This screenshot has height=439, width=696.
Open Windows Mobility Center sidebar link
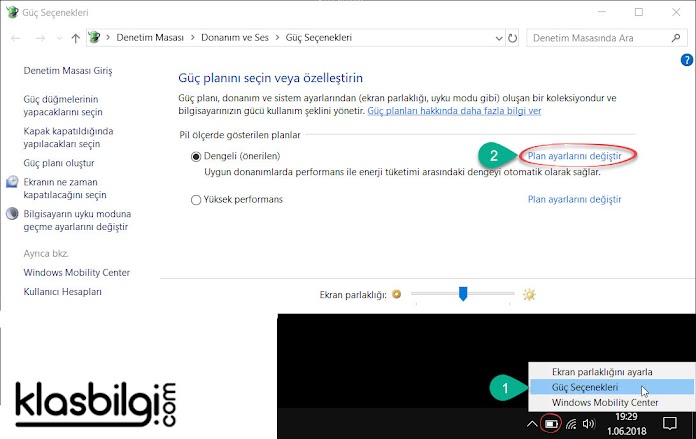click(x=77, y=273)
